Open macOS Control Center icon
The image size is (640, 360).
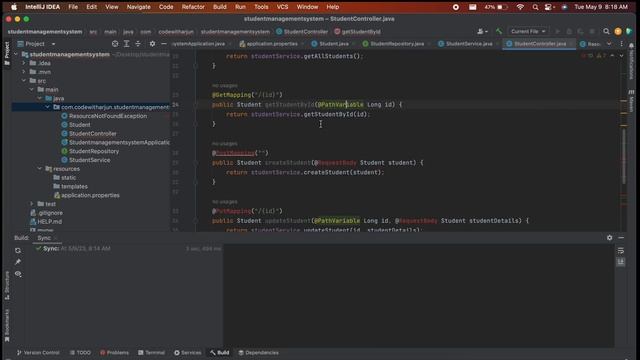click(549, 7)
